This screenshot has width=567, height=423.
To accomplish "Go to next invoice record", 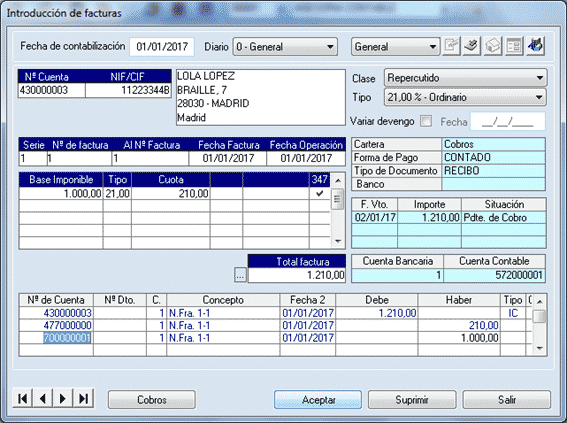I will 63,398.
